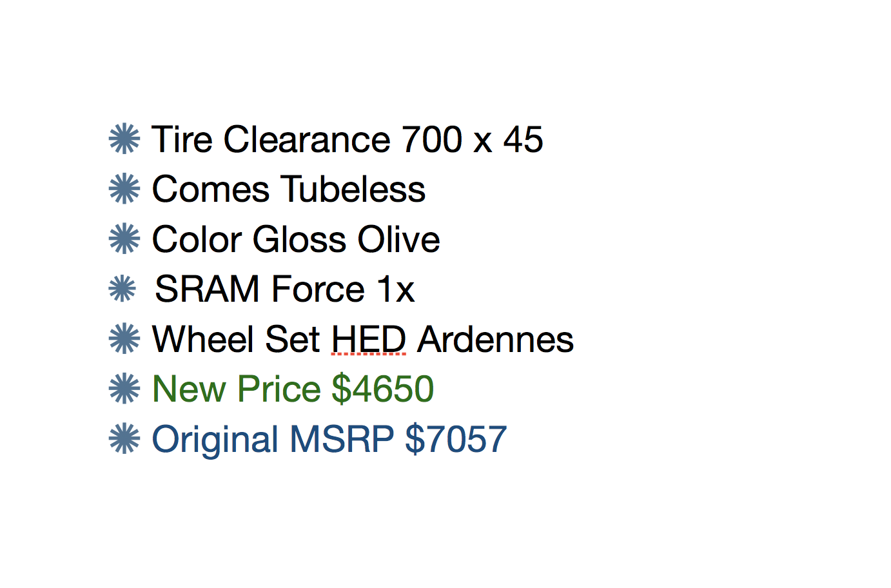Click the word Ardennes
Screen dimensions: 891x588
495,340
